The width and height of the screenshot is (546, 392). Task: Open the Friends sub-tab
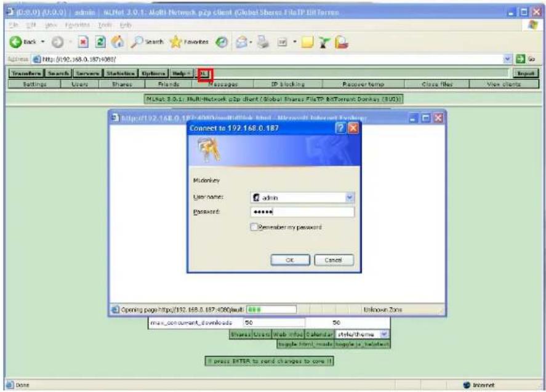(x=168, y=84)
